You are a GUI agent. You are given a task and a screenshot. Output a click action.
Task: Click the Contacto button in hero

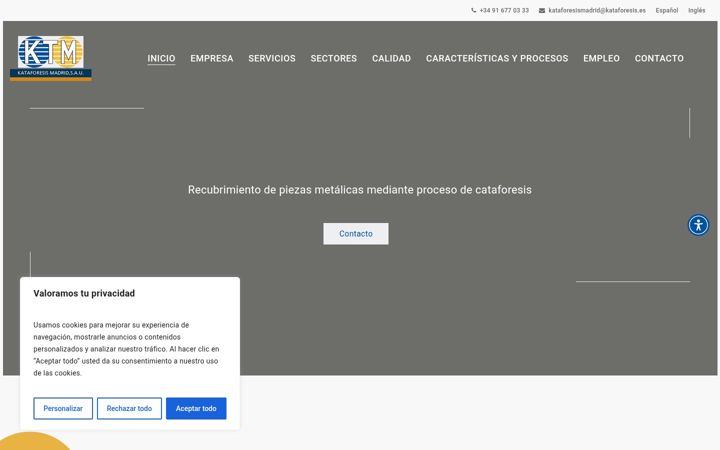[355, 234]
